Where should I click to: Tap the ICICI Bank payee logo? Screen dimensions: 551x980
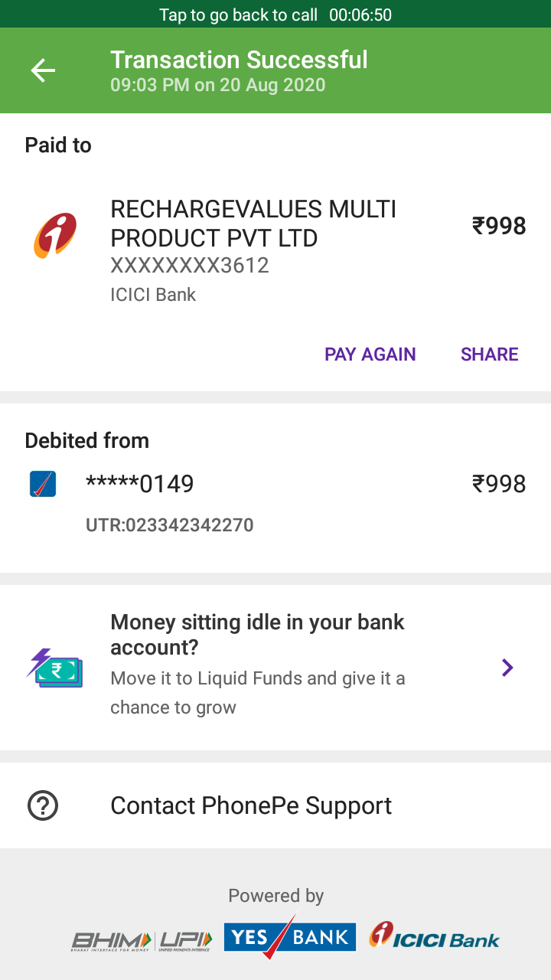point(55,236)
